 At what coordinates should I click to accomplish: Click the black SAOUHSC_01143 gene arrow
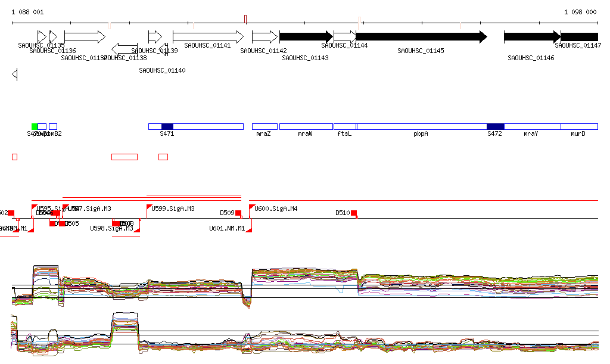pos(306,37)
